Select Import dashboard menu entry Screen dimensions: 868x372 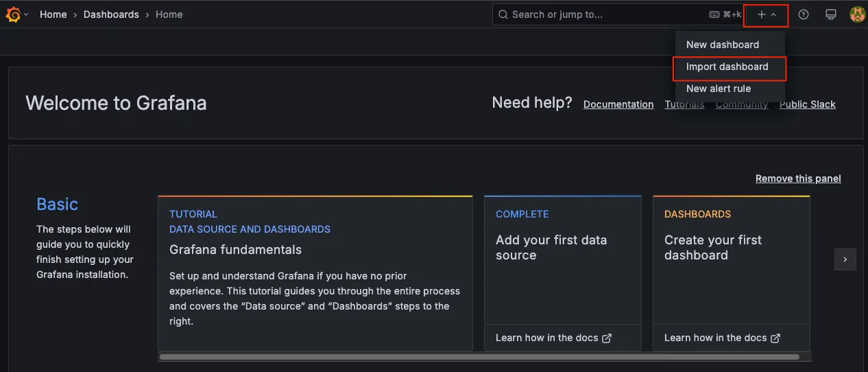click(x=730, y=67)
